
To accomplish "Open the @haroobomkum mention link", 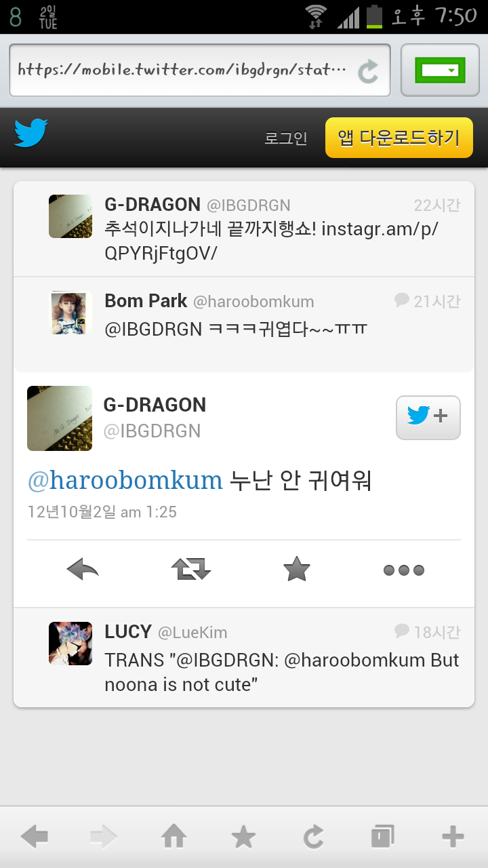I will tap(125, 481).
